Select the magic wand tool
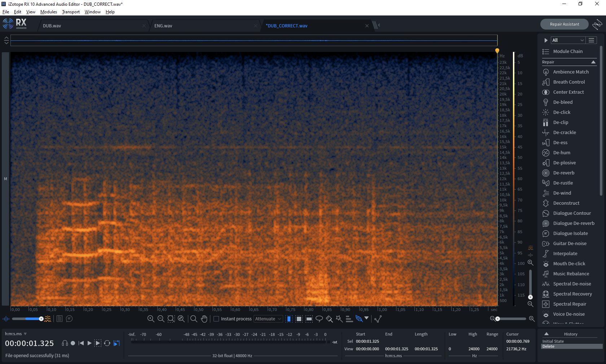Image resolution: width=606 pixels, height=364 pixels. point(339,319)
